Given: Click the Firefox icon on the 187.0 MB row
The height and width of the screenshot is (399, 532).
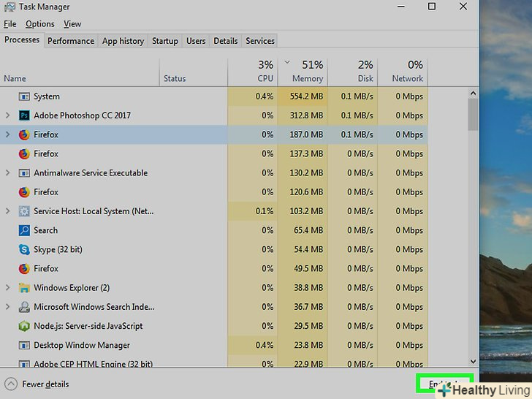Looking at the screenshot, I should 24,134.
